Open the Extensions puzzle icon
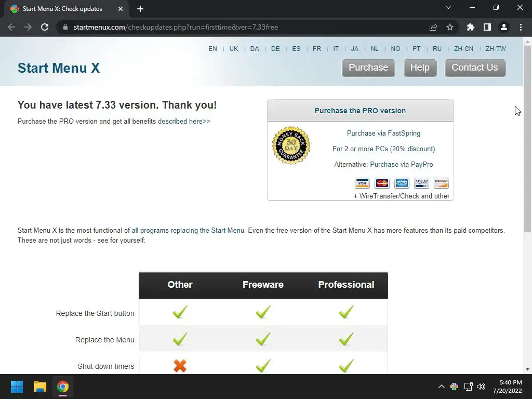Image resolution: width=532 pixels, height=399 pixels. [x=470, y=27]
